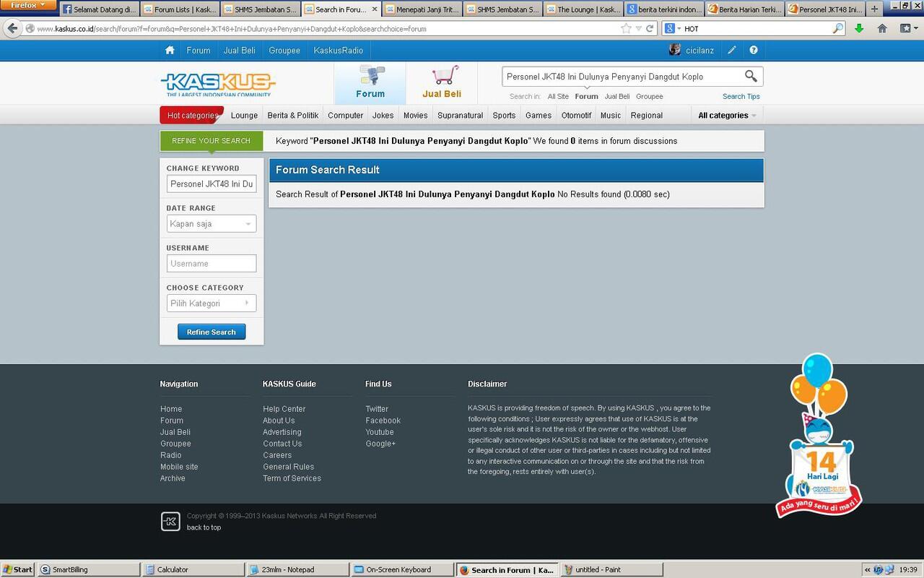Open the Search Tips link
This screenshot has height=578, width=924.
pyautogui.click(x=741, y=96)
